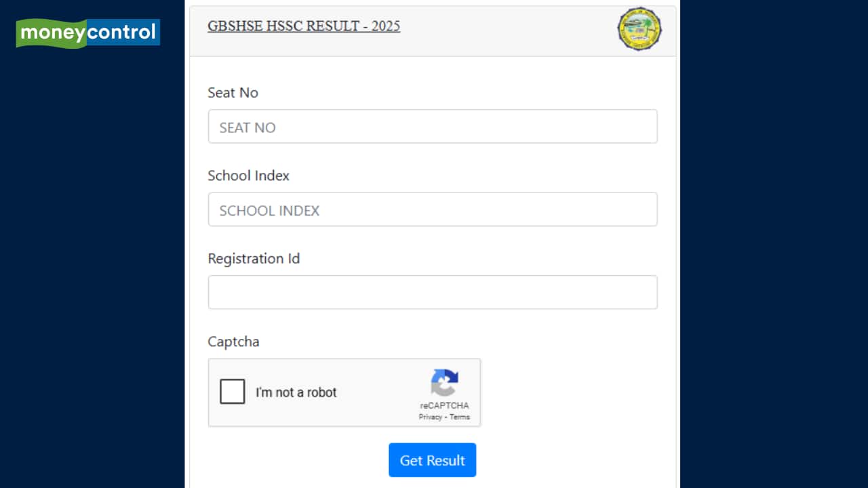This screenshot has height=488, width=868.
Task: Click the Captcha section label
Action: pos(233,342)
